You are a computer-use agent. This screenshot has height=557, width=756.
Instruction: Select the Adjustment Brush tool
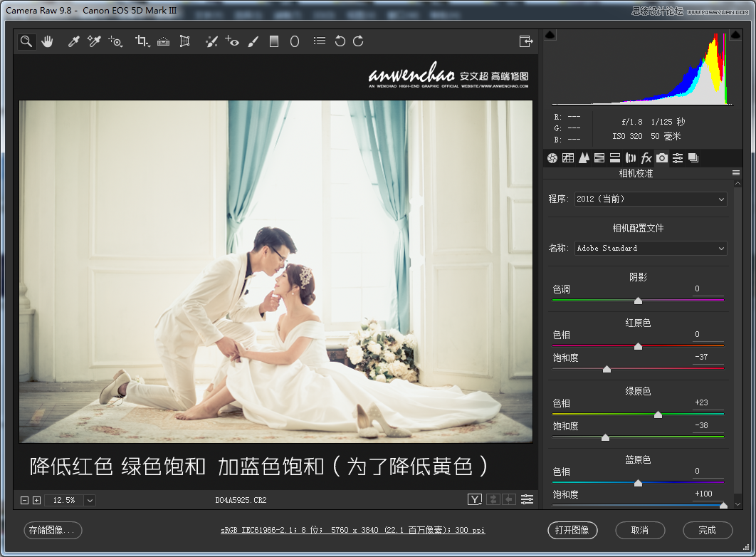[x=253, y=41]
